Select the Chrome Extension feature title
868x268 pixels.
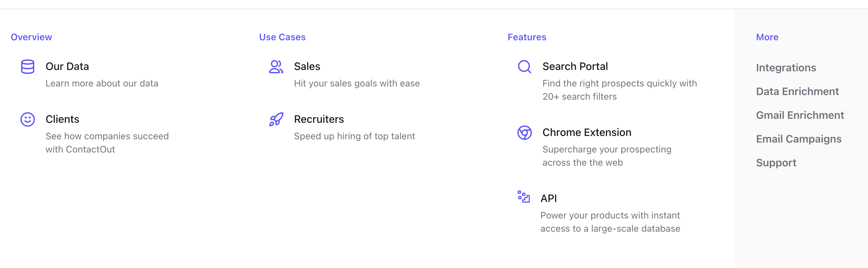click(x=587, y=132)
